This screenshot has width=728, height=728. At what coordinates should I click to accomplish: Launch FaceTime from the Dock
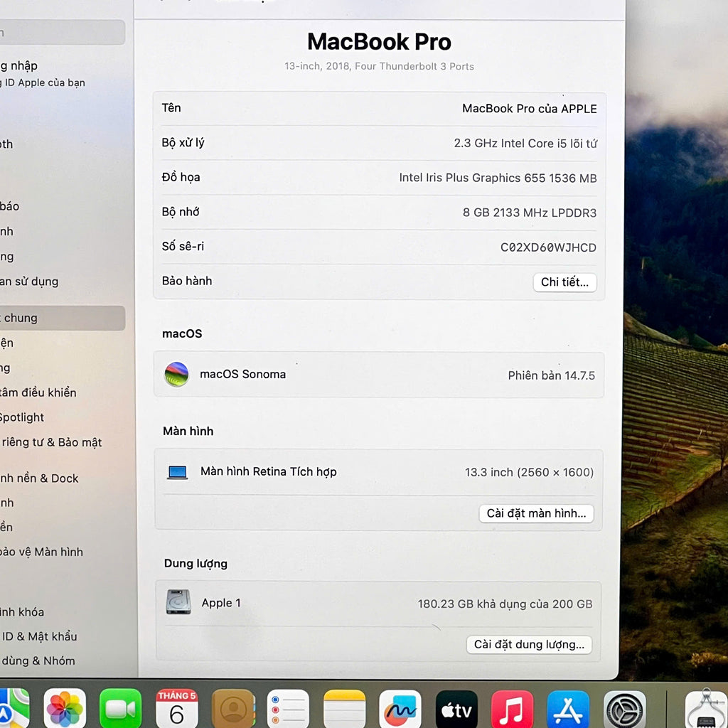click(x=120, y=709)
